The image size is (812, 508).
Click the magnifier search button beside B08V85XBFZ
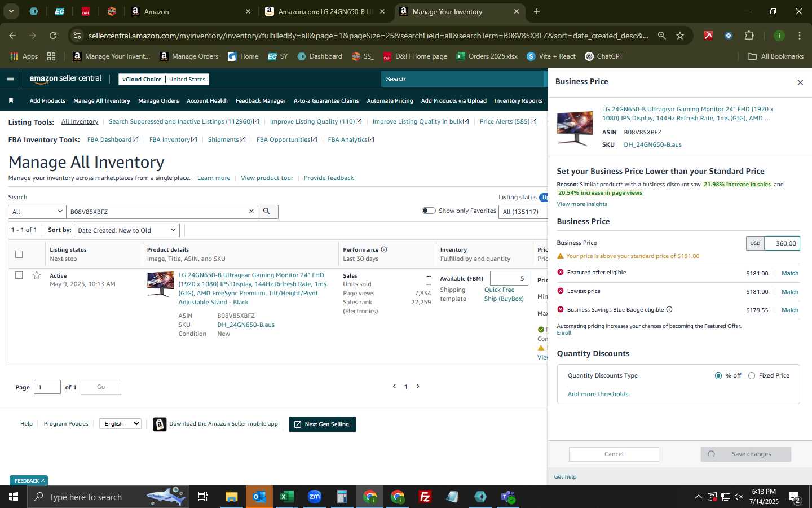(x=267, y=212)
